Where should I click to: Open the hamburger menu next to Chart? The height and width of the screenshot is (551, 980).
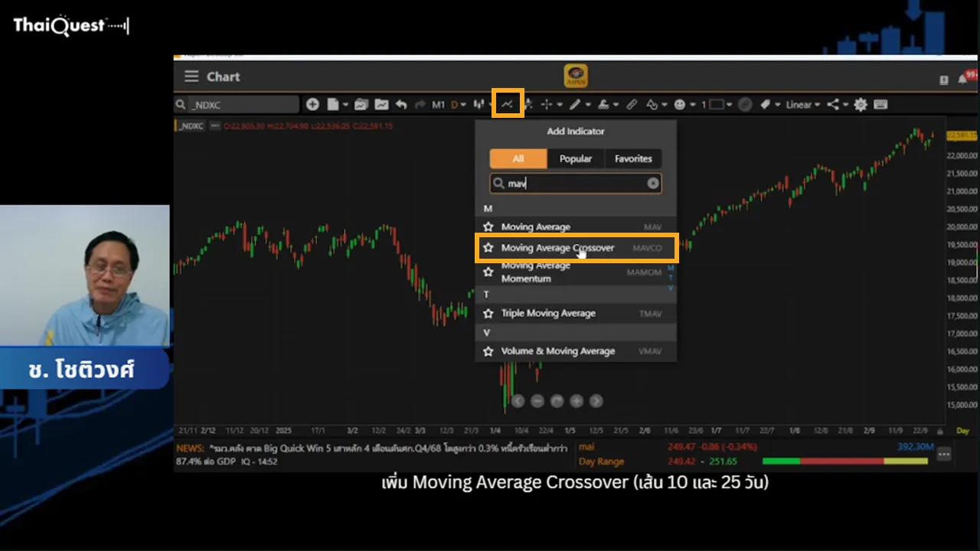[x=191, y=77]
